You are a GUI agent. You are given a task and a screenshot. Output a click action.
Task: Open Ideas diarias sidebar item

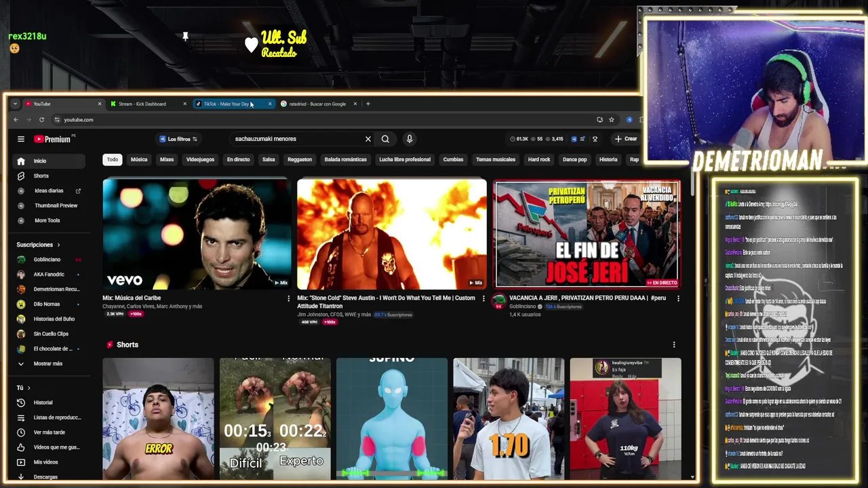point(49,190)
